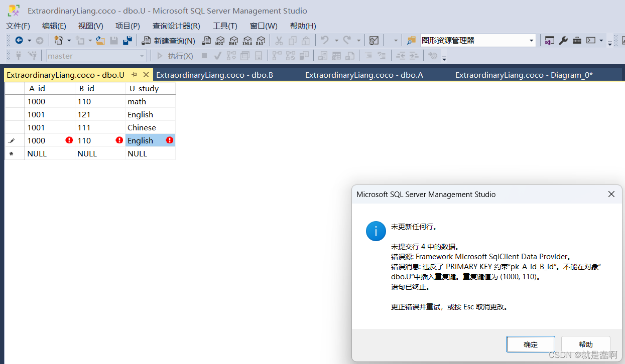
Task: Click 帮助 button in the error dialog
Action: pos(585,344)
